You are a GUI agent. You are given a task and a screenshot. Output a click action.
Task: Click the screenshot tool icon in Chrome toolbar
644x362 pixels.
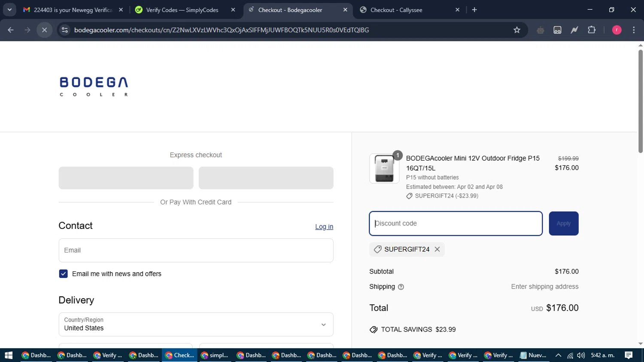(x=557, y=30)
